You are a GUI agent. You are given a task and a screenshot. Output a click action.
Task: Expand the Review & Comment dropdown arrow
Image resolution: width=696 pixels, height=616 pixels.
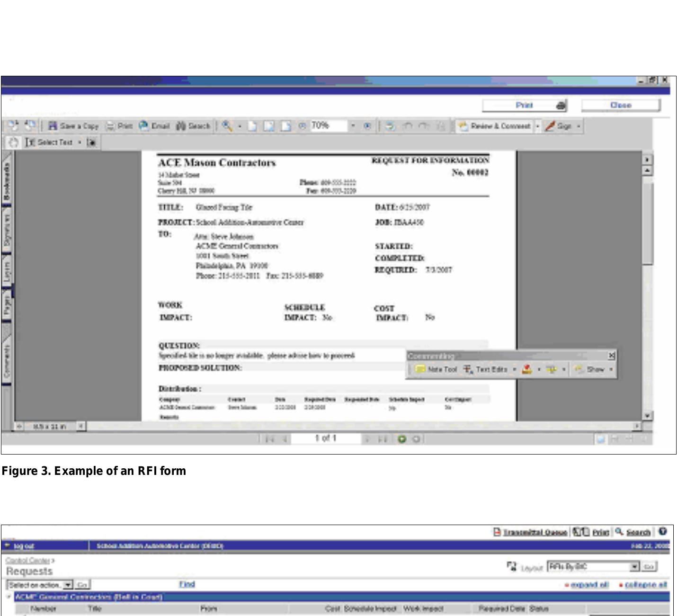point(537,126)
